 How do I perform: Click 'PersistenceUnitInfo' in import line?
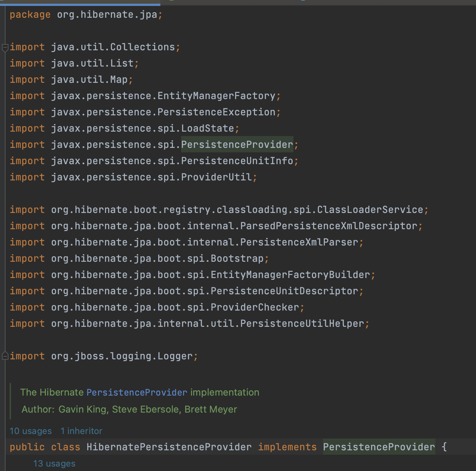pos(237,161)
